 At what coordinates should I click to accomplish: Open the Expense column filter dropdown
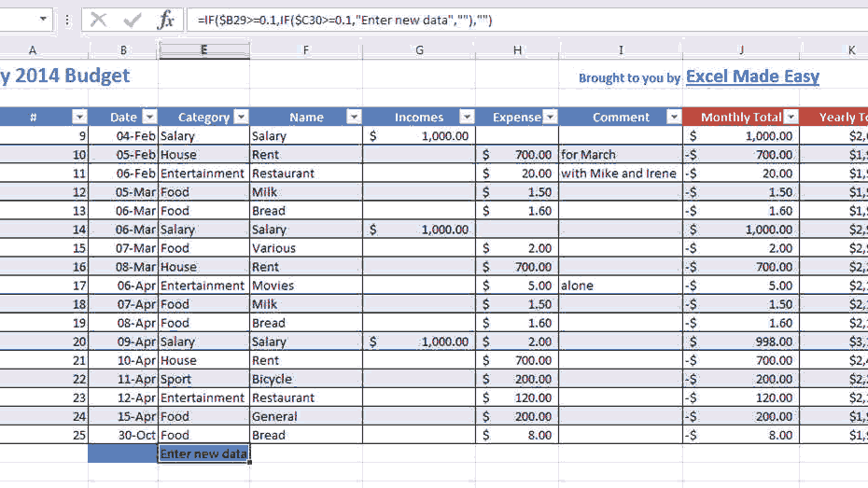550,117
